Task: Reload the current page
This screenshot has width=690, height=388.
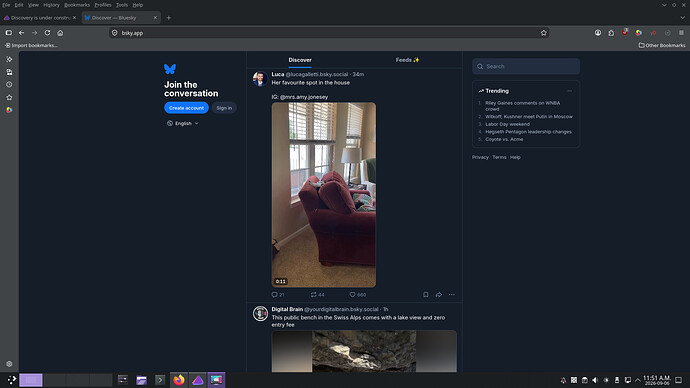Action: 47,33
